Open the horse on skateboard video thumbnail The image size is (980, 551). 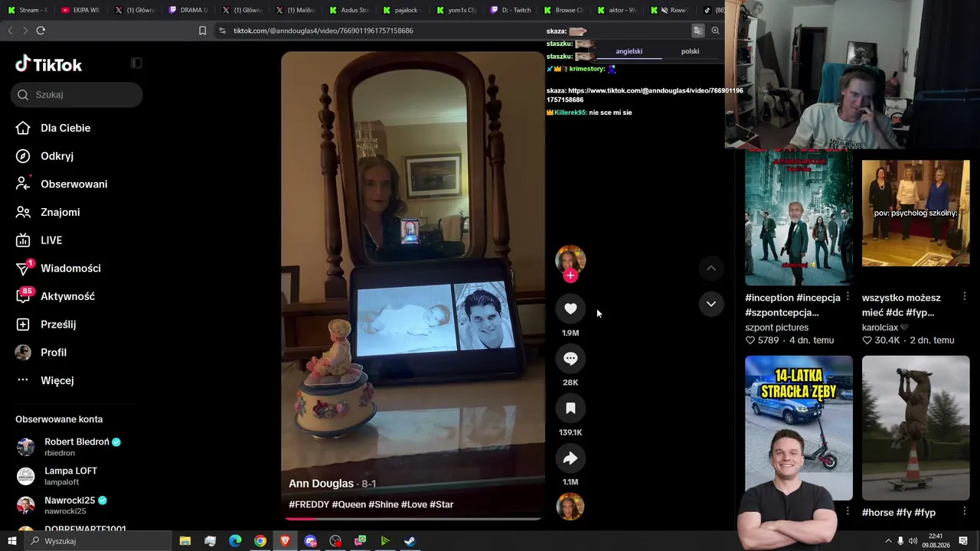coord(916,428)
